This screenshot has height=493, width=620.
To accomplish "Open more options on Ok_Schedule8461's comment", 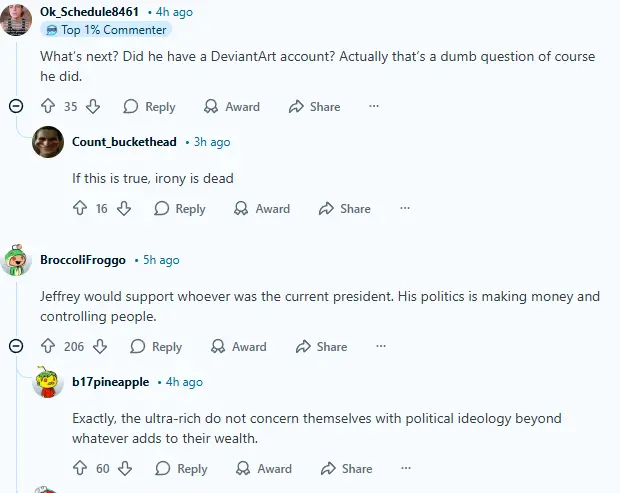I will click(374, 106).
